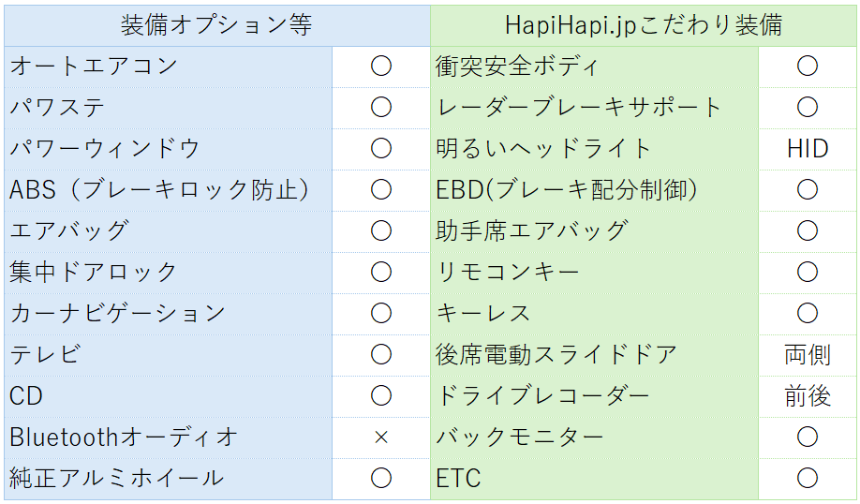
Task: Click the circle for レーダーブレーキサポート
Action: click(x=808, y=108)
